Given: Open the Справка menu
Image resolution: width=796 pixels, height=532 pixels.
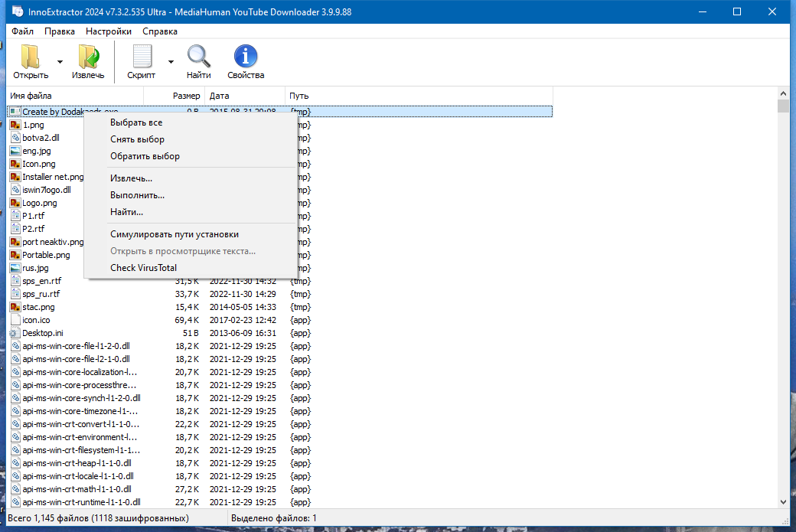Looking at the screenshot, I should (x=160, y=31).
